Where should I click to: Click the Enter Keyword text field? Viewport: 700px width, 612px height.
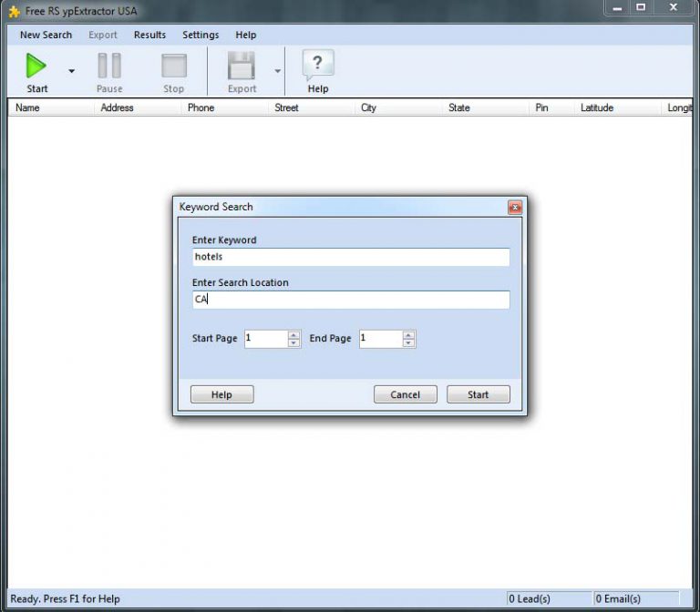(x=350, y=258)
